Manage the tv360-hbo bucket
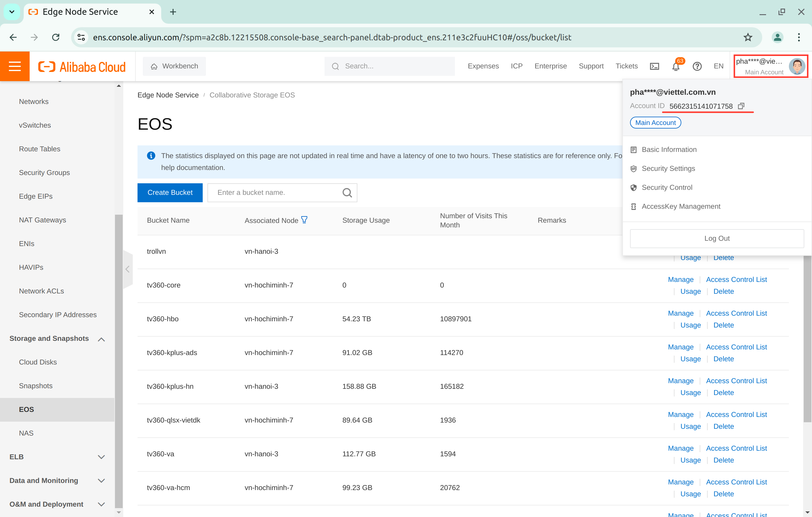 point(680,313)
